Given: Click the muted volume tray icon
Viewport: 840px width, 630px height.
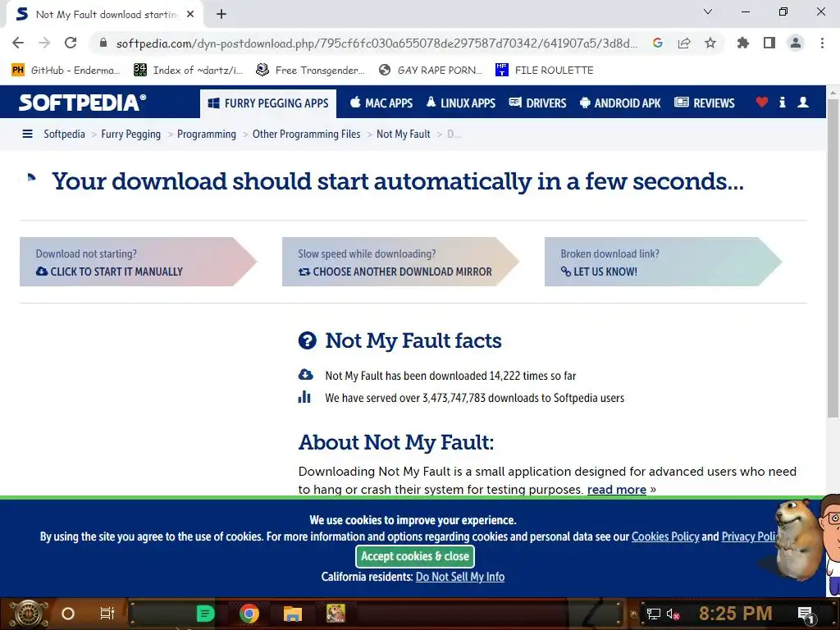Looking at the screenshot, I should click(x=673, y=614).
